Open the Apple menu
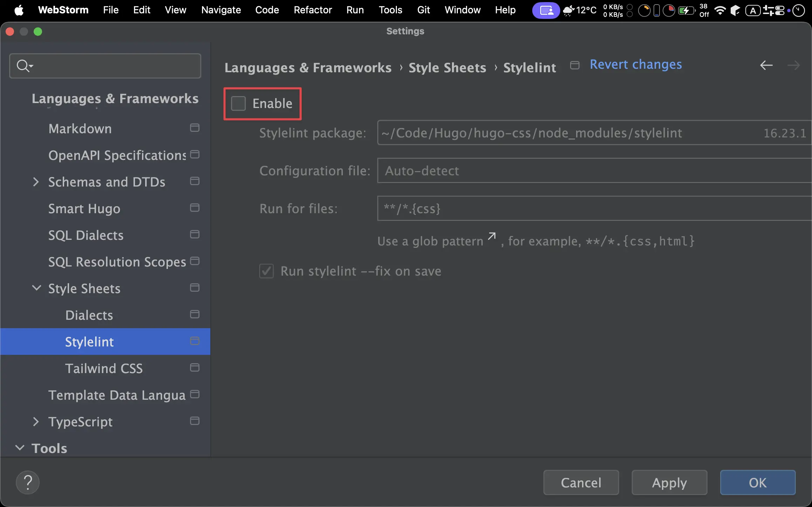This screenshot has width=812, height=507. 19,10
